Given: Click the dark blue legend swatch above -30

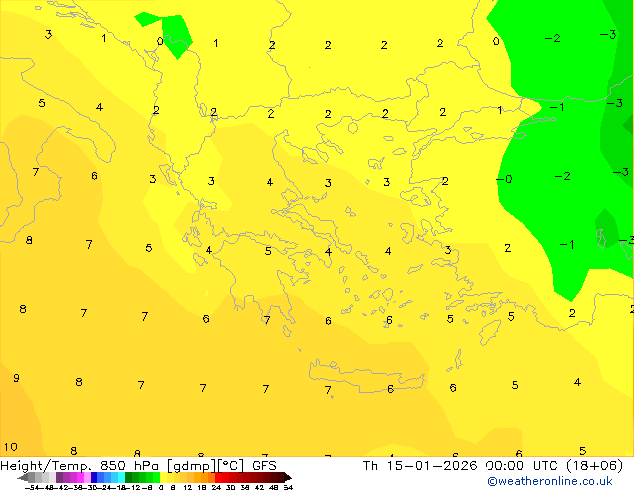Looking at the screenshot, I should click(94, 478).
